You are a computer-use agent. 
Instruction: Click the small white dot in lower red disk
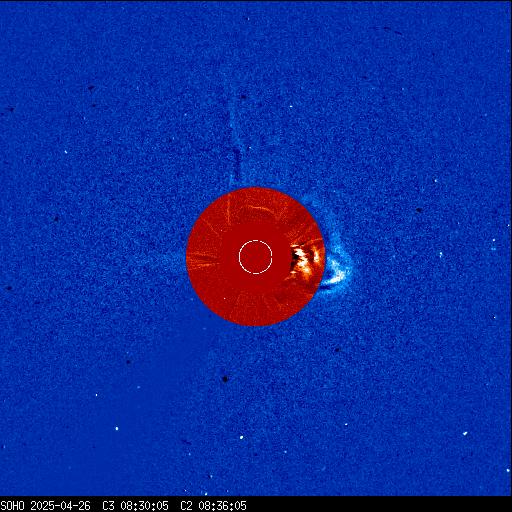(x=225, y=298)
